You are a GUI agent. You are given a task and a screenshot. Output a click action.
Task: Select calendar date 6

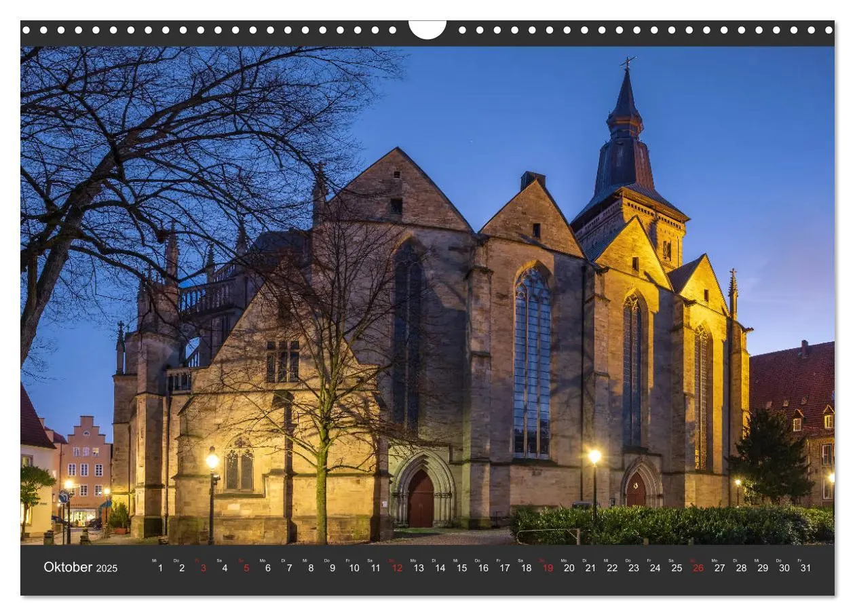(x=267, y=569)
